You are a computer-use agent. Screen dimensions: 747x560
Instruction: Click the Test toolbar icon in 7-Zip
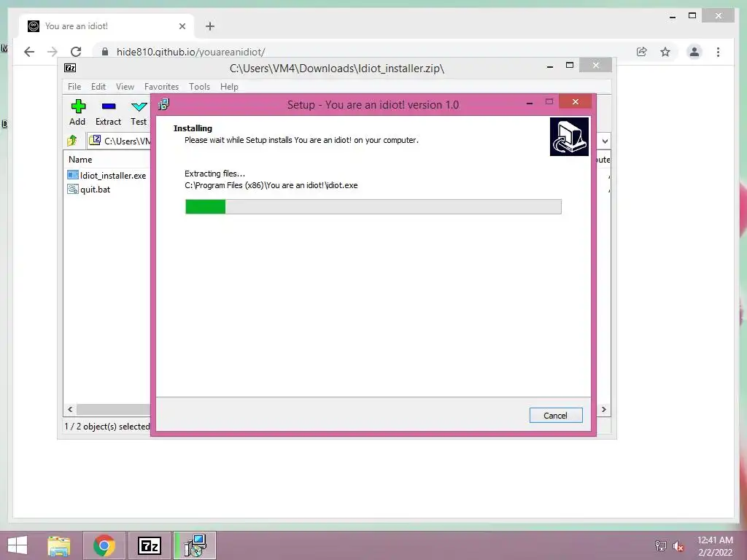coord(139,106)
